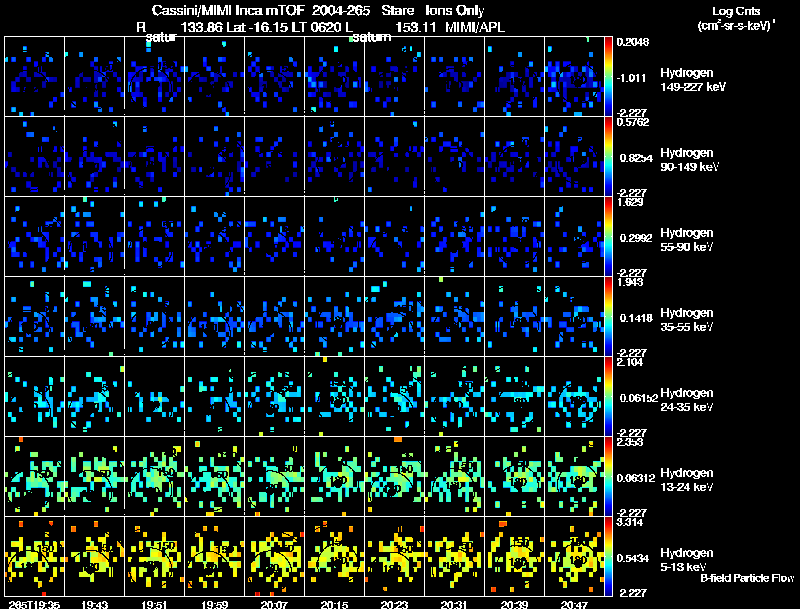Click the Hydrogen 35-55 keV panel at 19:43
800x609 pixels.
(94, 316)
